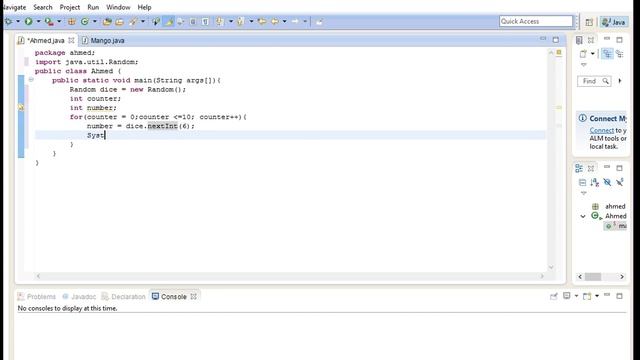640x360 pixels.
Task: Toggle Hide Fields in Outline view
Action: pos(607,182)
